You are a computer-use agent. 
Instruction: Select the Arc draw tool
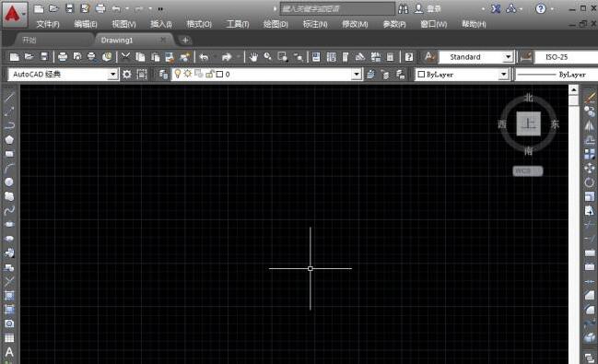point(9,169)
